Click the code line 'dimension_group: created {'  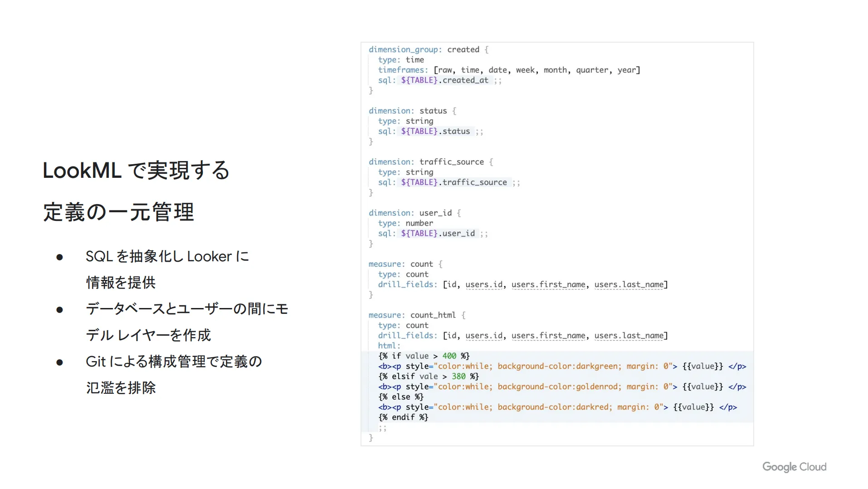click(x=429, y=49)
